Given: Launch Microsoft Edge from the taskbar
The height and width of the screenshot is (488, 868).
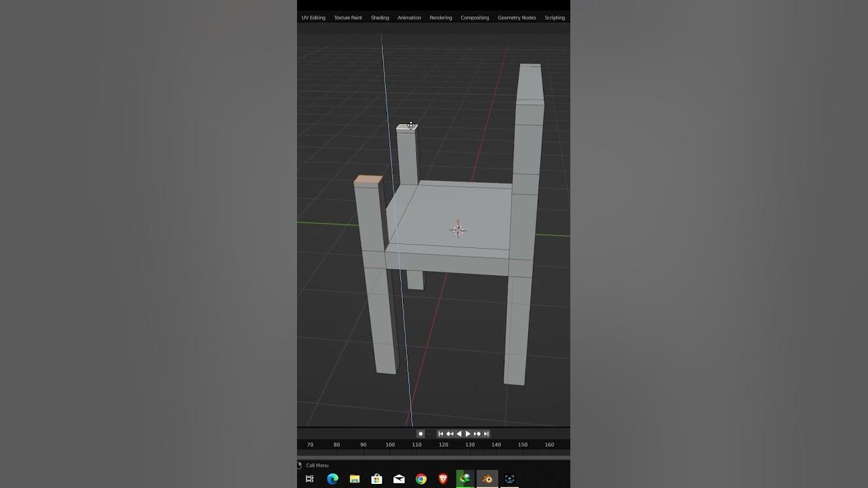Looking at the screenshot, I should [x=332, y=479].
